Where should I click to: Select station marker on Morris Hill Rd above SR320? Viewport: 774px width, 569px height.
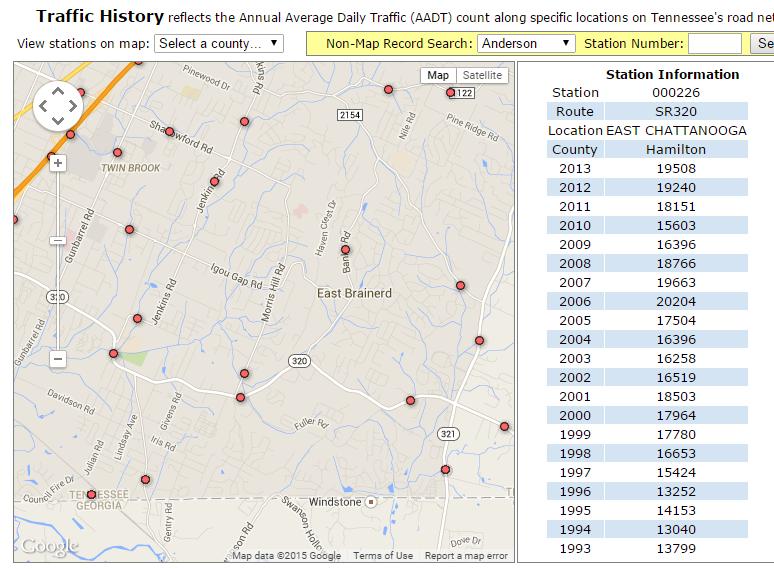pyautogui.click(x=244, y=374)
